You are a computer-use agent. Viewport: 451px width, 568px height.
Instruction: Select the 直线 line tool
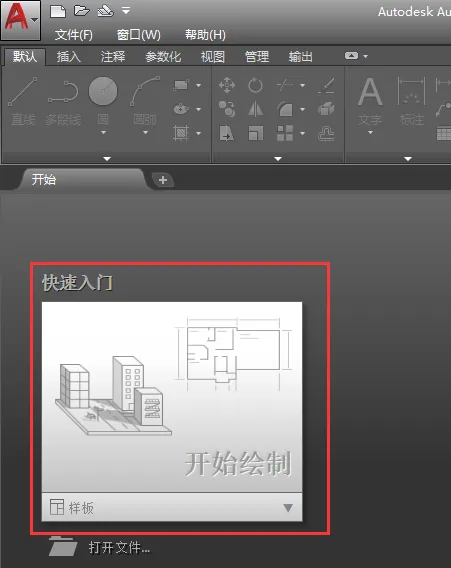tap(23, 101)
